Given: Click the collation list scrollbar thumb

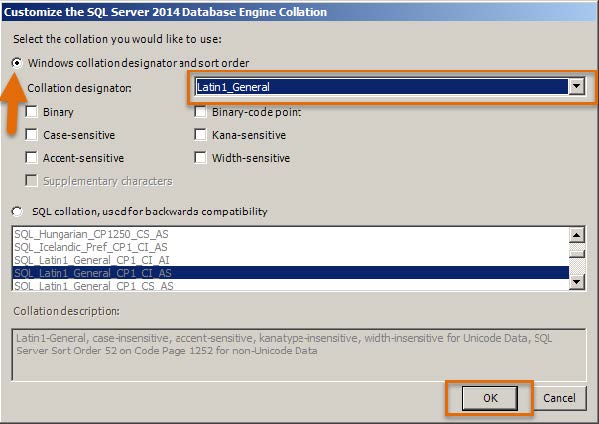Looking at the screenshot, I should coord(577,254).
